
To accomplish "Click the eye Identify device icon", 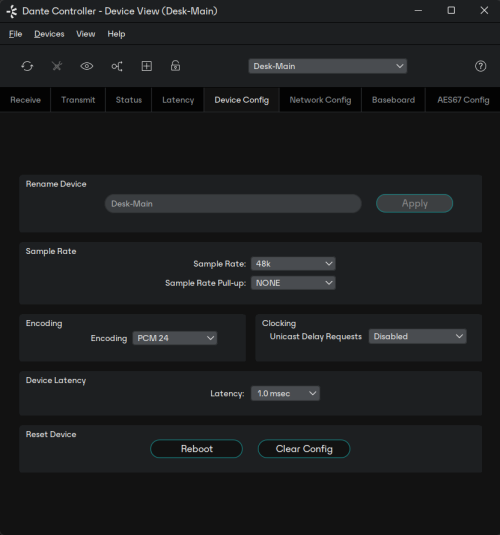I will (87, 66).
